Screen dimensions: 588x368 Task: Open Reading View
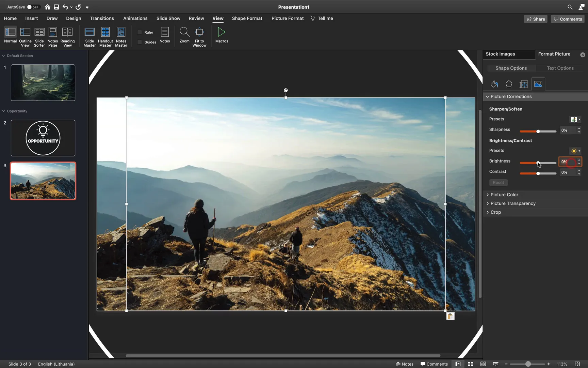click(67, 37)
